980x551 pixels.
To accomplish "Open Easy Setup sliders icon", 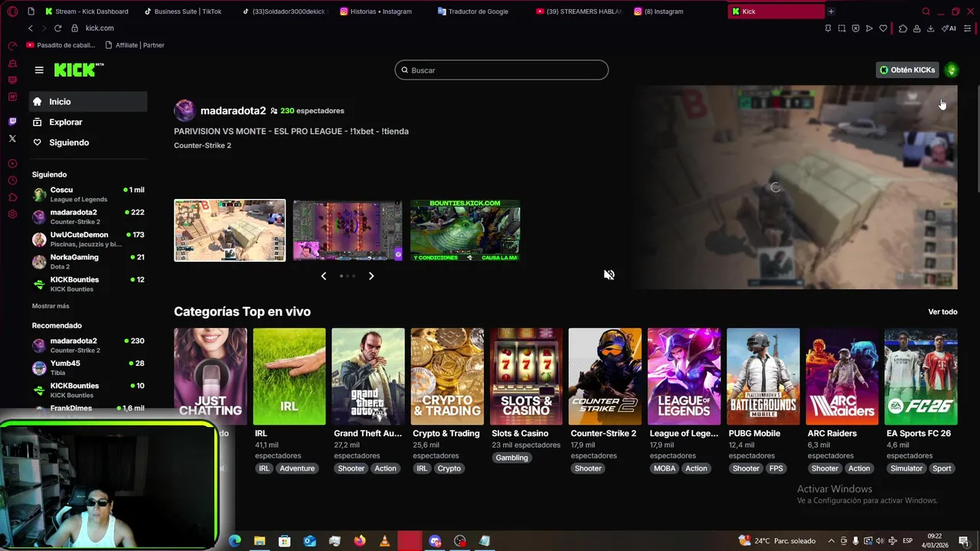I will coord(968,28).
